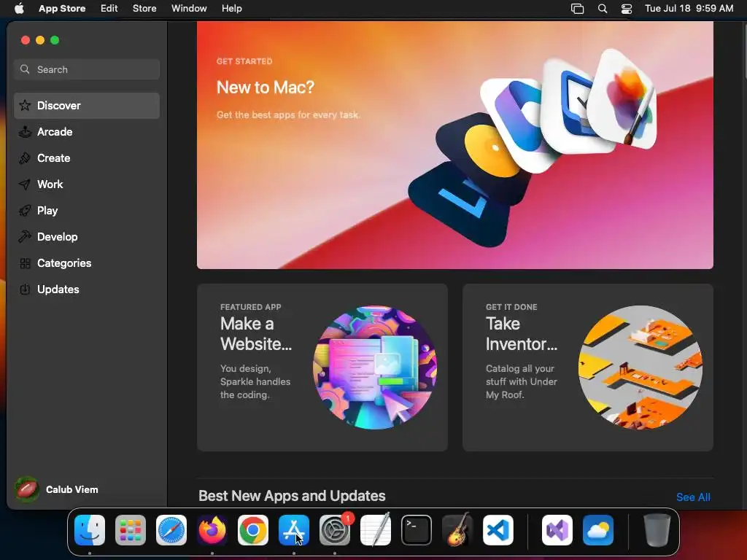Viewport: 747px width, 560px height.
Task: Open the Edit menu
Action: click(109, 9)
